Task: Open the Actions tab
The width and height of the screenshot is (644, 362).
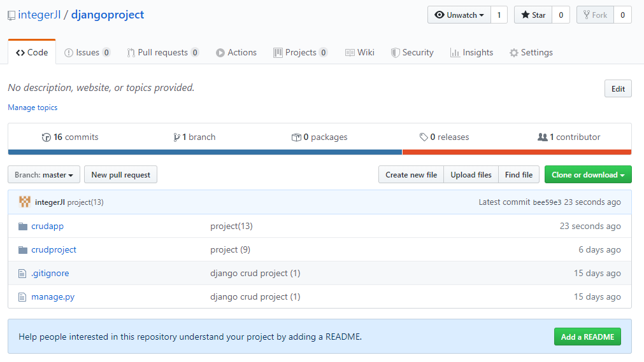Action: coord(236,53)
